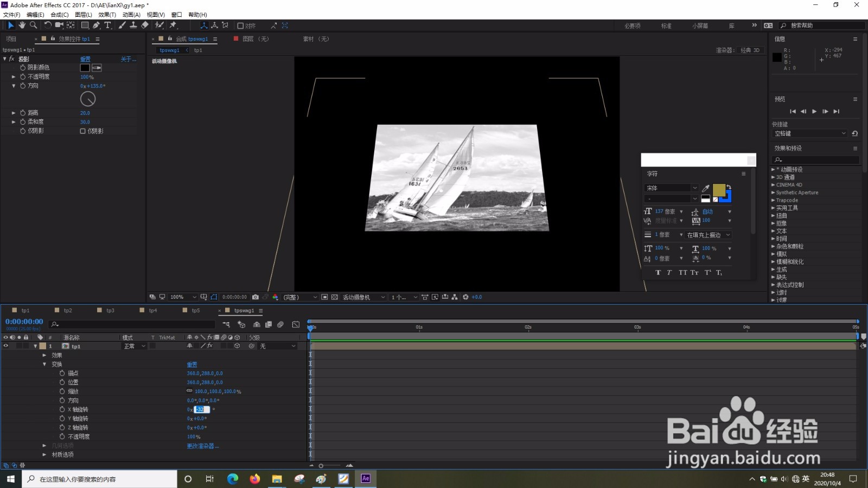This screenshot has height=488, width=868.
Task: Click the yellow fill color swatch
Action: click(x=718, y=190)
